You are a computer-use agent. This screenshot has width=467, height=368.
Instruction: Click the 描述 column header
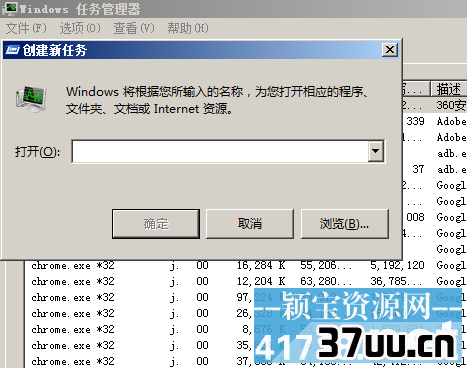pos(449,89)
